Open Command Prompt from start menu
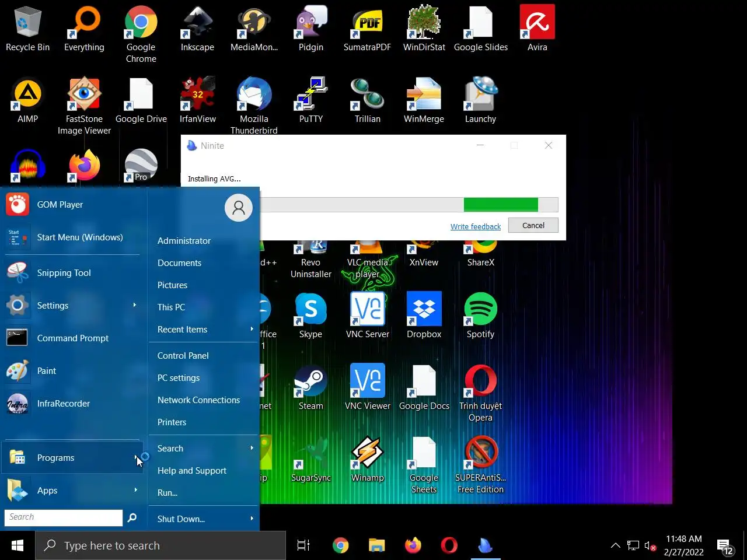 click(72, 338)
